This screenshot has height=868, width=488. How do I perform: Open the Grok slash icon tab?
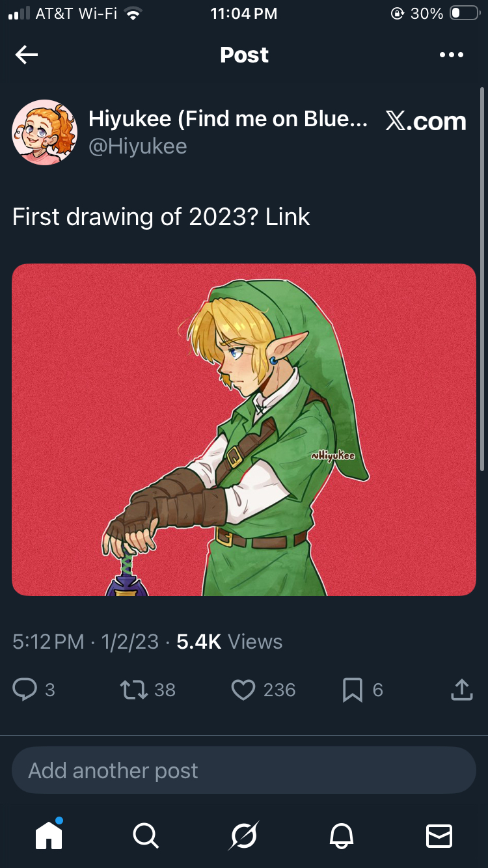[x=244, y=835]
